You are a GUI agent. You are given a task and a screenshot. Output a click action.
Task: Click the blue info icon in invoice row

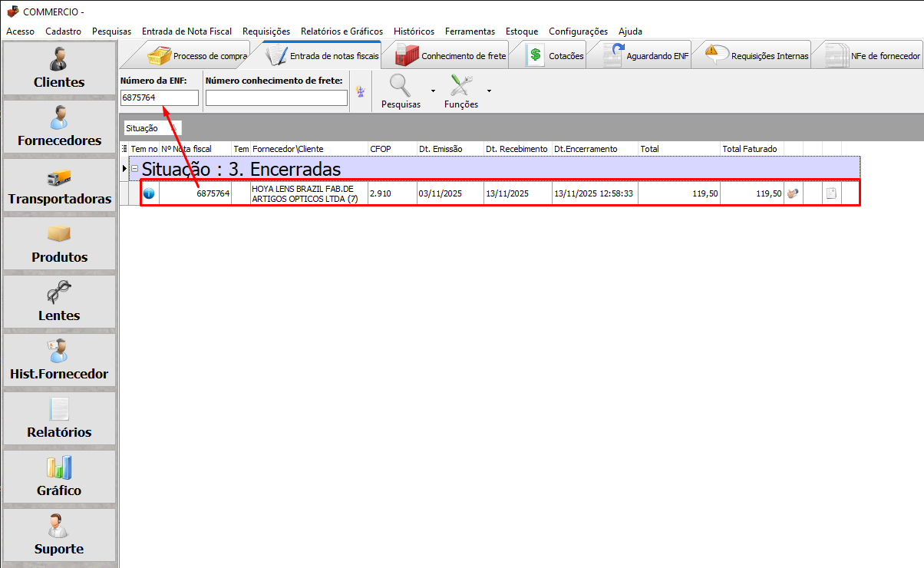[x=149, y=193]
